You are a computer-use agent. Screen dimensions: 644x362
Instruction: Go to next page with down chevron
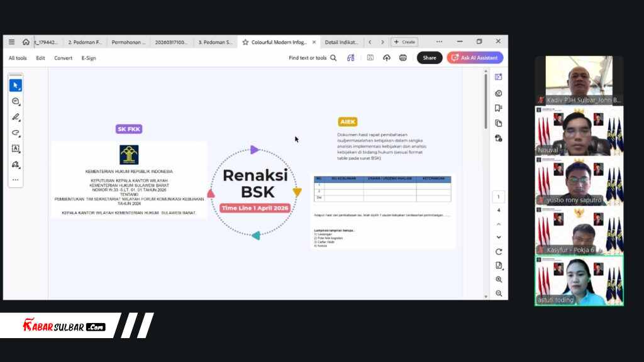(499, 238)
